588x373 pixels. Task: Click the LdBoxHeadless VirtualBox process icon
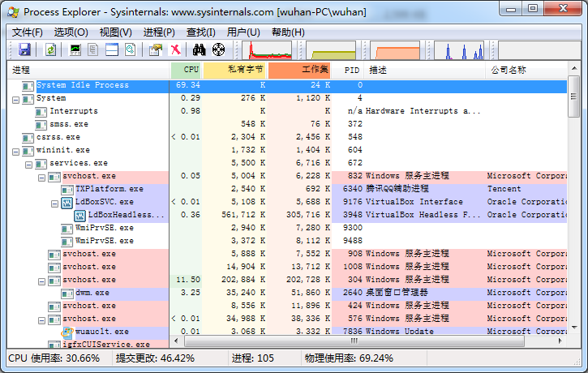click(79, 216)
